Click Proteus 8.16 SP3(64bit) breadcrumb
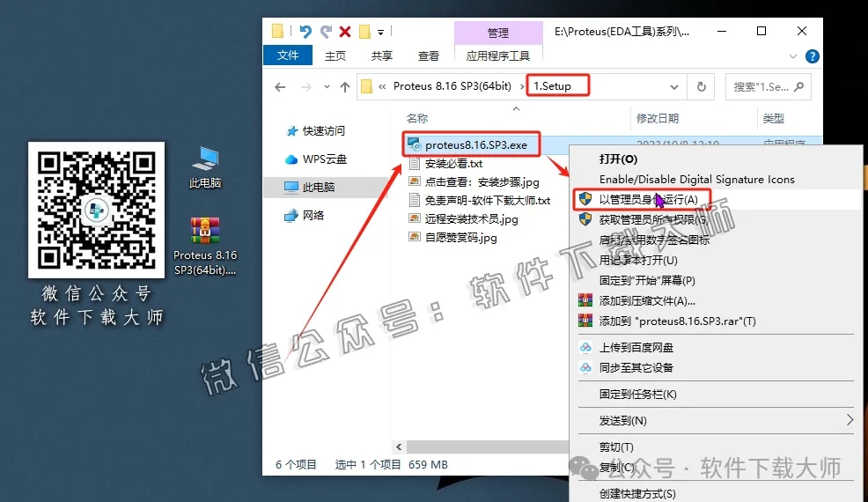This screenshot has width=868, height=502. 452,86
